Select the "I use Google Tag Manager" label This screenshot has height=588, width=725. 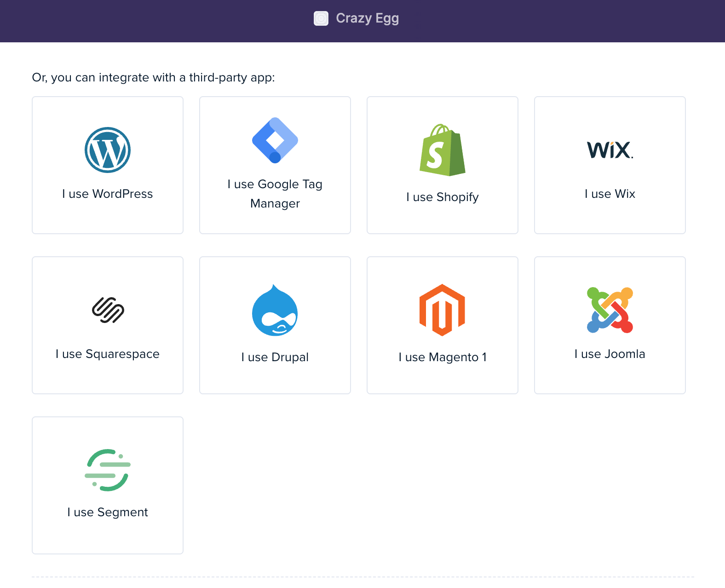click(x=275, y=194)
